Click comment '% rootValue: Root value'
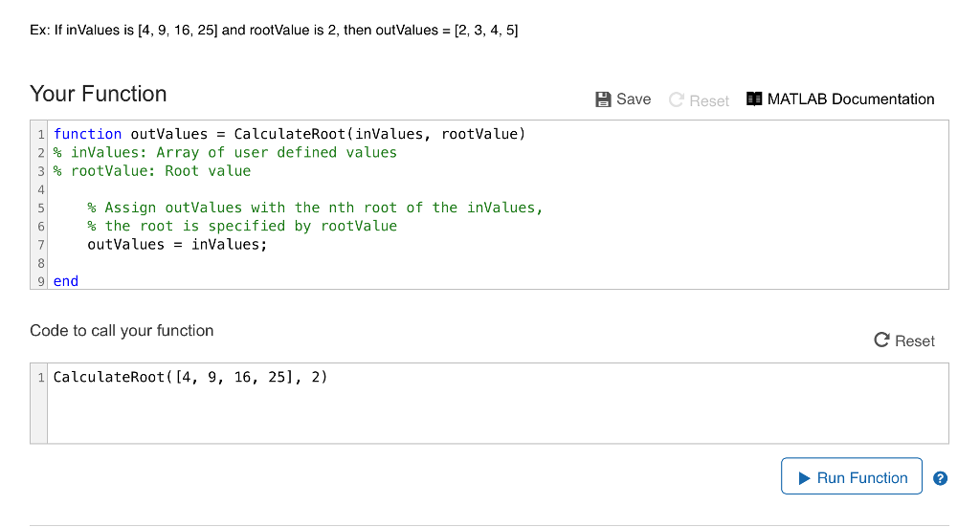This screenshot has height=527, width=980. (x=152, y=171)
